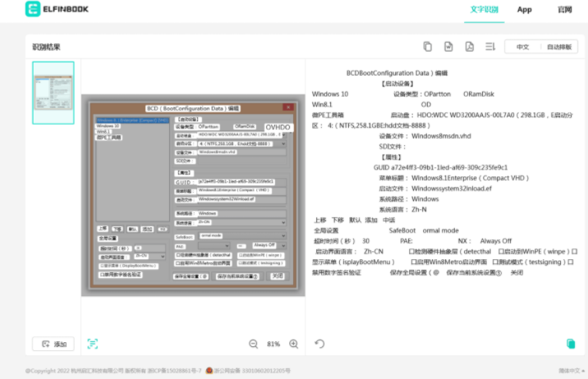Click the teal copy icon at bottom right

tap(571, 344)
